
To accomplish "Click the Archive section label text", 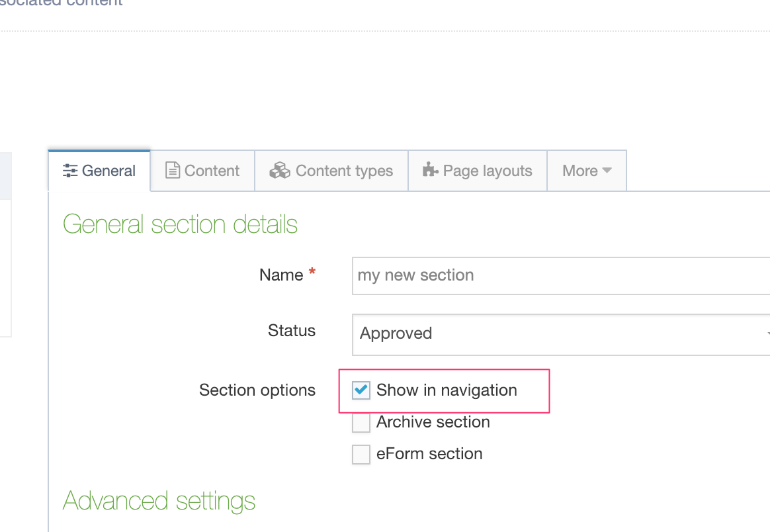I will click(x=433, y=422).
